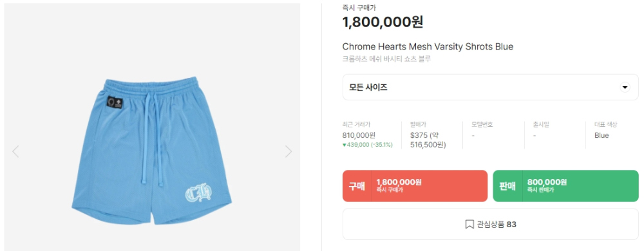This screenshot has width=644, height=251.
Task: Click the red 구매 buy button
Action: click(x=415, y=186)
